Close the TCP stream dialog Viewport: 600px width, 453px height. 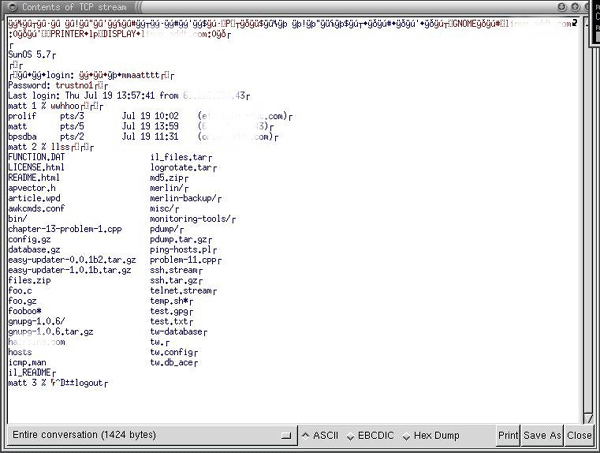[x=579, y=436]
